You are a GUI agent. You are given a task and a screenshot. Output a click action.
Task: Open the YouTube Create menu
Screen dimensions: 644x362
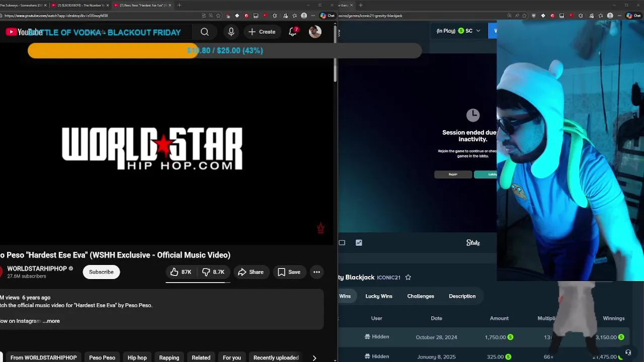[x=262, y=32]
